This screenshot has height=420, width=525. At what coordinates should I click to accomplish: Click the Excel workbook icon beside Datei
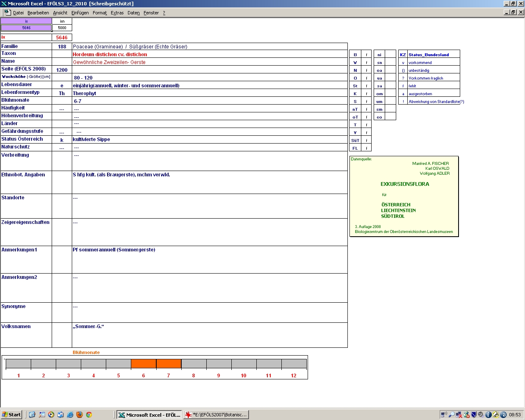tap(7, 12)
